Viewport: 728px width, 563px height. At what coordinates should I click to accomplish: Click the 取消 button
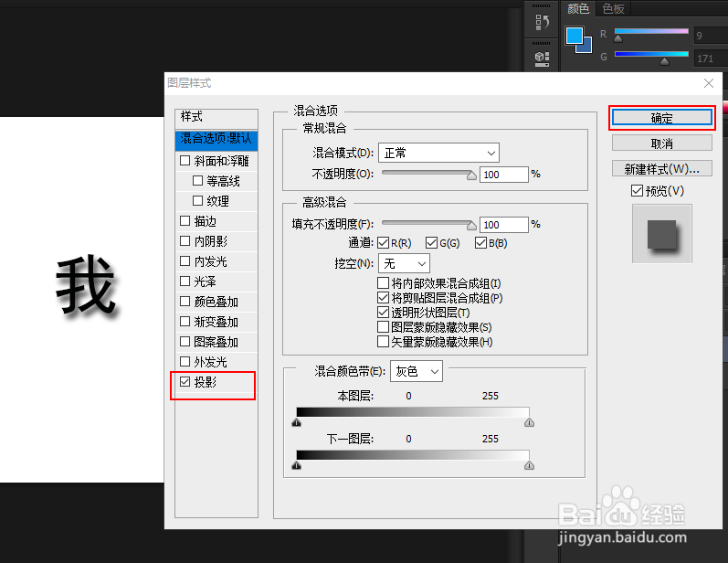tap(661, 143)
